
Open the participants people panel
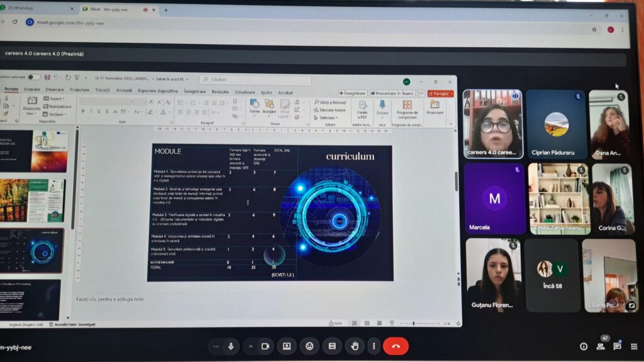click(x=601, y=347)
